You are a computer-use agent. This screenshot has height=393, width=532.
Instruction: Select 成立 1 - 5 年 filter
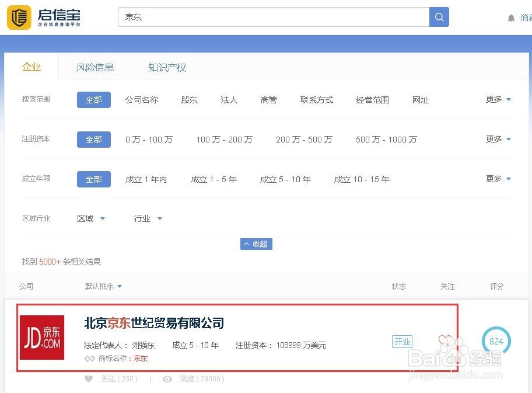[x=213, y=179]
